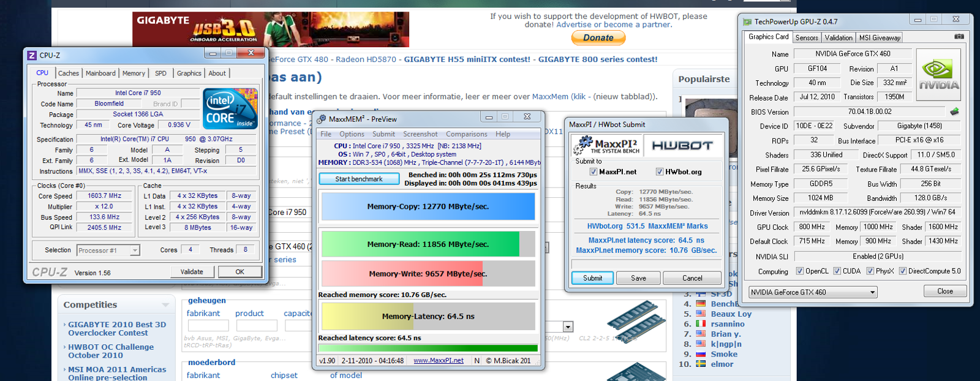Image resolution: width=980 pixels, height=381 pixels.
Task: Open the About tab in CPU-Z
Action: (x=217, y=74)
